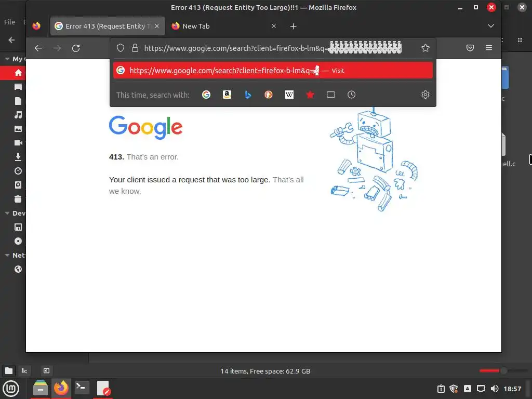Launch Terminal from the taskbar
Viewport: 532px width, 399px height.
click(82, 389)
